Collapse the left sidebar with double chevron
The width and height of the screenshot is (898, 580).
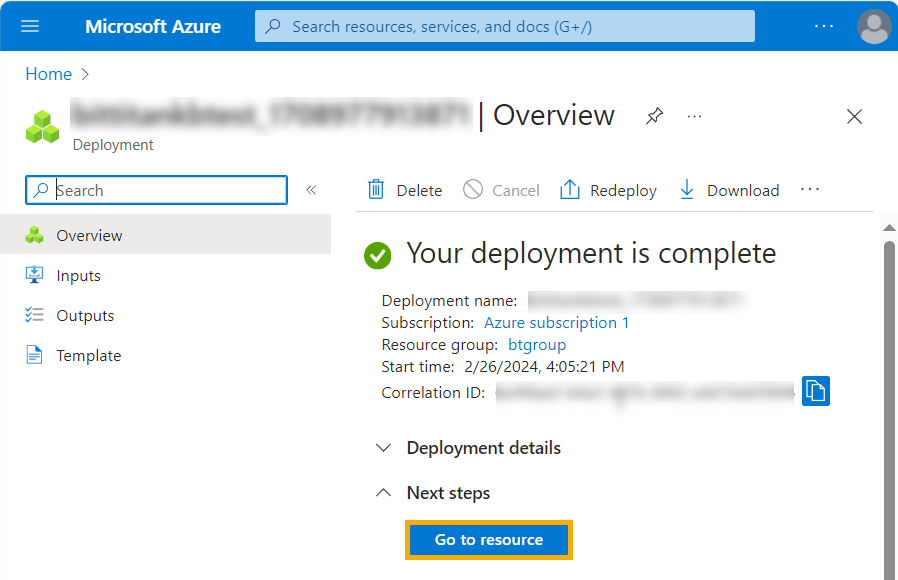coord(311,190)
